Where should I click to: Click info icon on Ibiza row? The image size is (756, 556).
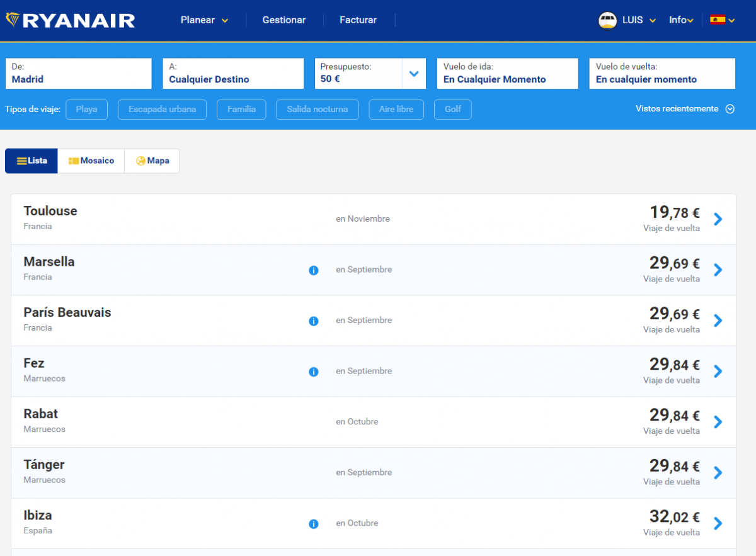[314, 524]
